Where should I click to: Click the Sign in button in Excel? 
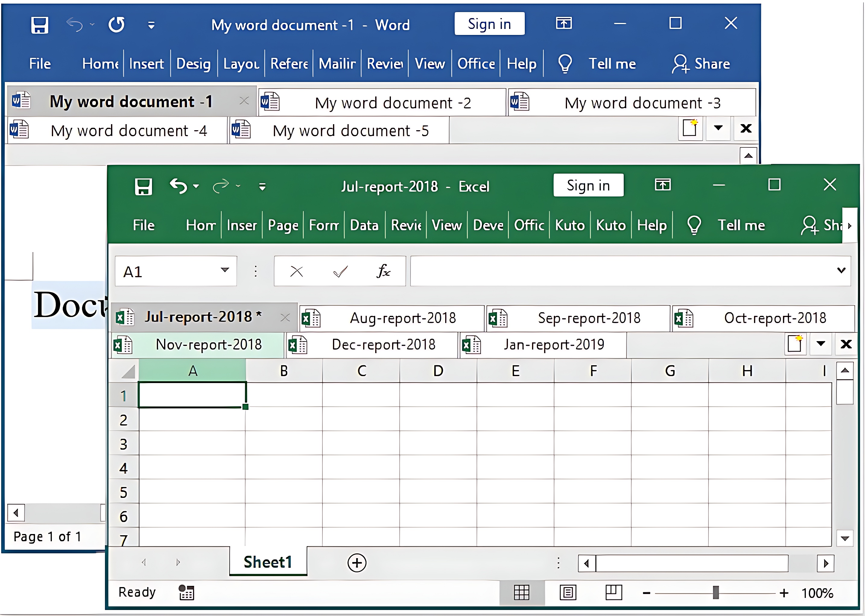click(588, 185)
